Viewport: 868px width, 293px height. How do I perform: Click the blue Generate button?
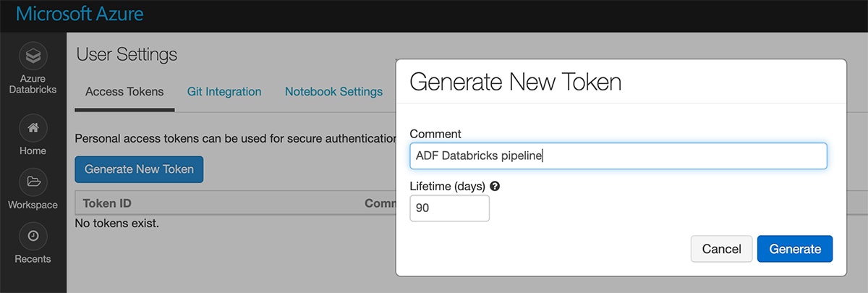[x=795, y=249]
